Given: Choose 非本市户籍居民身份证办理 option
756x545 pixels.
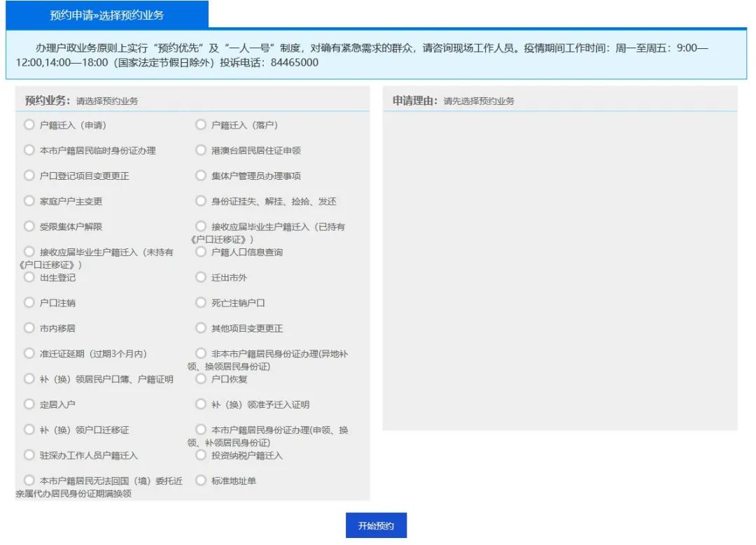Looking at the screenshot, I should click(201, 353).
